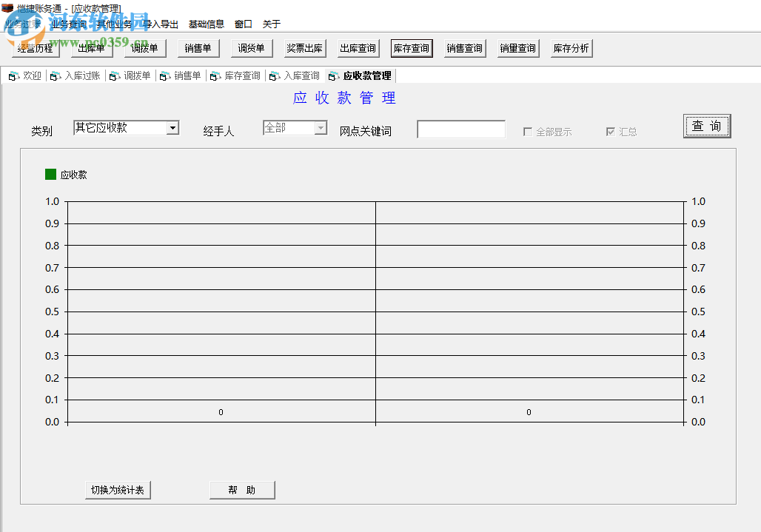Click the 应收款 legend label
Screen dimensions: 761x532
74,175
